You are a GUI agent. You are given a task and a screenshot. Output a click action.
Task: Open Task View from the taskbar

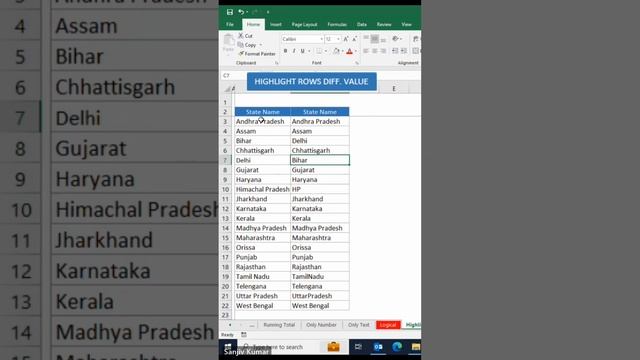click(358, 347)
